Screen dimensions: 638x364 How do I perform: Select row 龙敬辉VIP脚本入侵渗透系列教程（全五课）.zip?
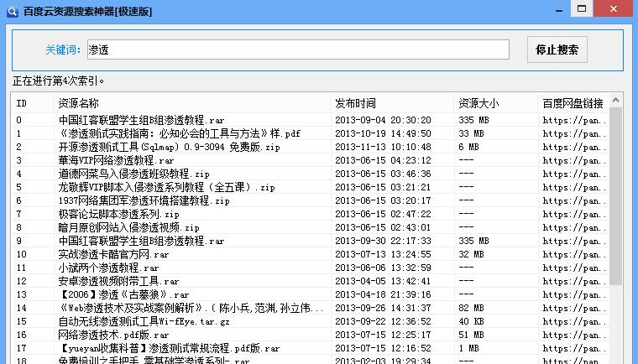coord(311,187)
